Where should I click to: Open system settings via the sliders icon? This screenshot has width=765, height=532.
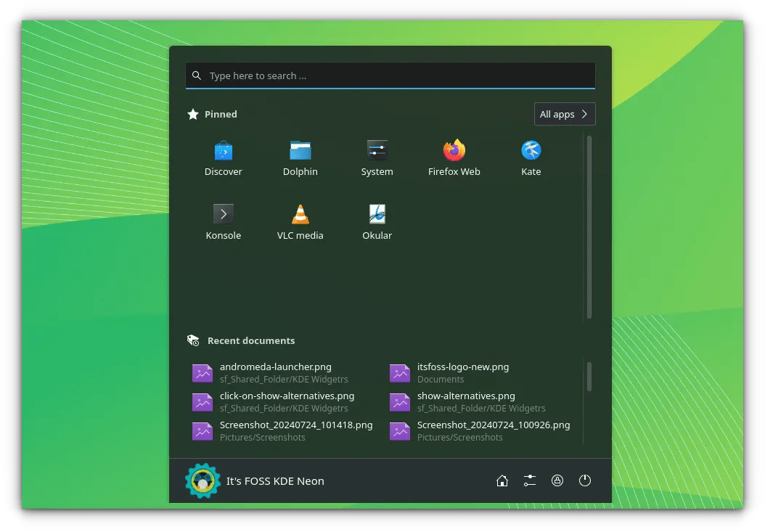pyautogui.click(x=529, y=480)
